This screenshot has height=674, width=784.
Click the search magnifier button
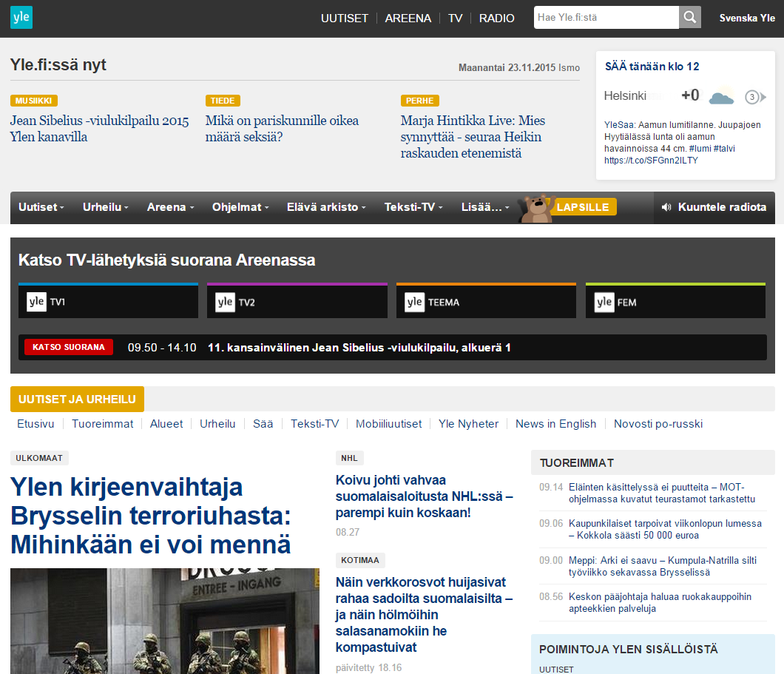click(689, 18)
